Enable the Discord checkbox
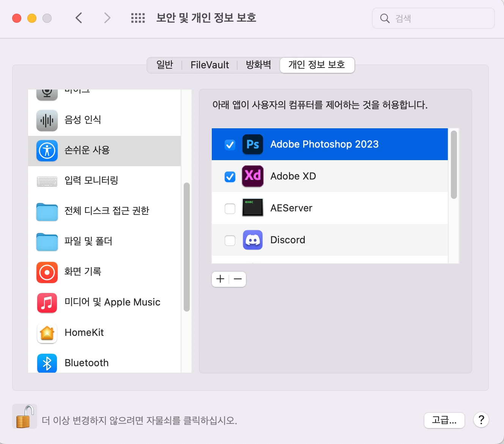The height and width of the screenshot is (444, 504). coord(230,240)
